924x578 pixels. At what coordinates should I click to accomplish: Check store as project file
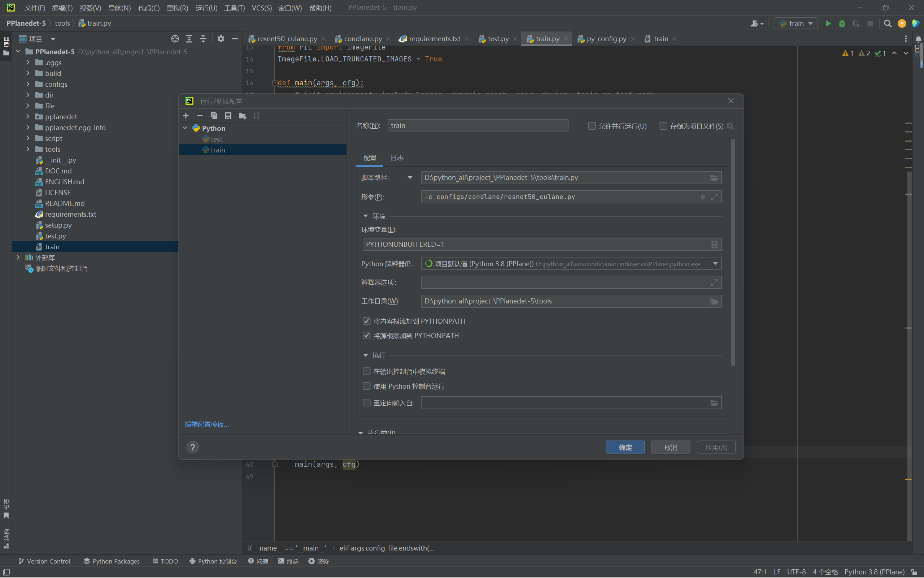(x=663, y=126)
